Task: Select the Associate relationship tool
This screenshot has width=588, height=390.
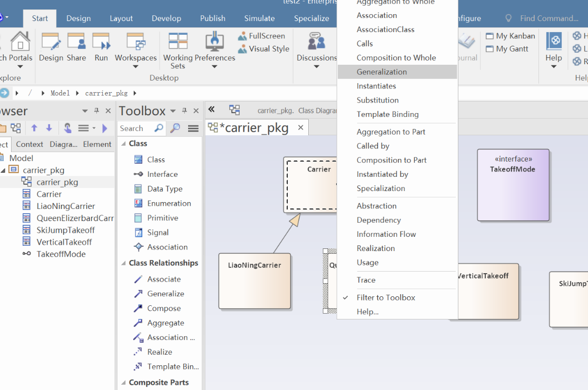Action: pos(163,279)
